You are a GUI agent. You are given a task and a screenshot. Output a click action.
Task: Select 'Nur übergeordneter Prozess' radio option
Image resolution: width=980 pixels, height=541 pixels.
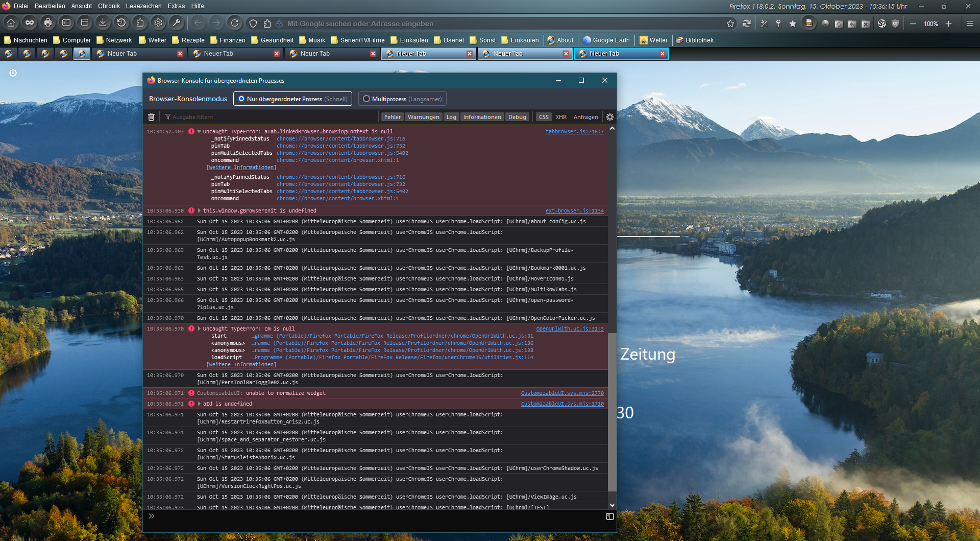pyautogui.click(x=241, y=99)
